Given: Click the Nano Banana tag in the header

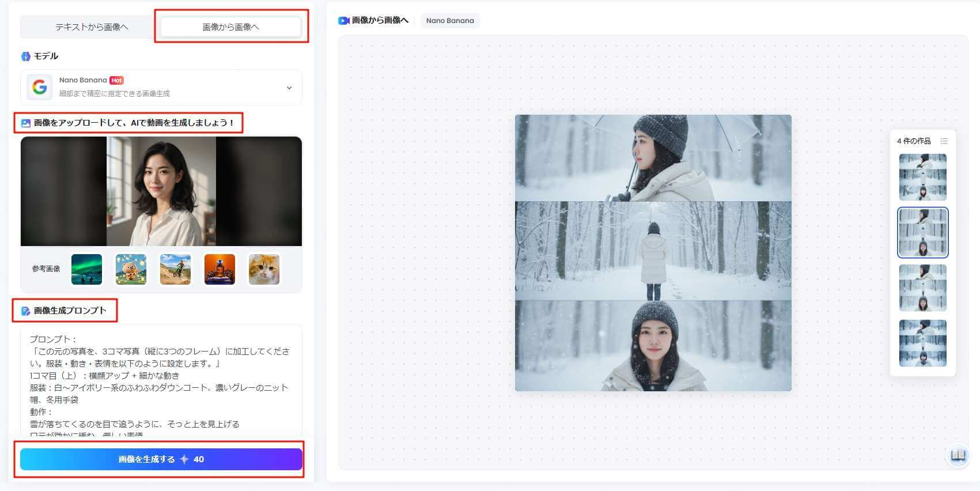Looking at the screenshot, I should 450,21.
